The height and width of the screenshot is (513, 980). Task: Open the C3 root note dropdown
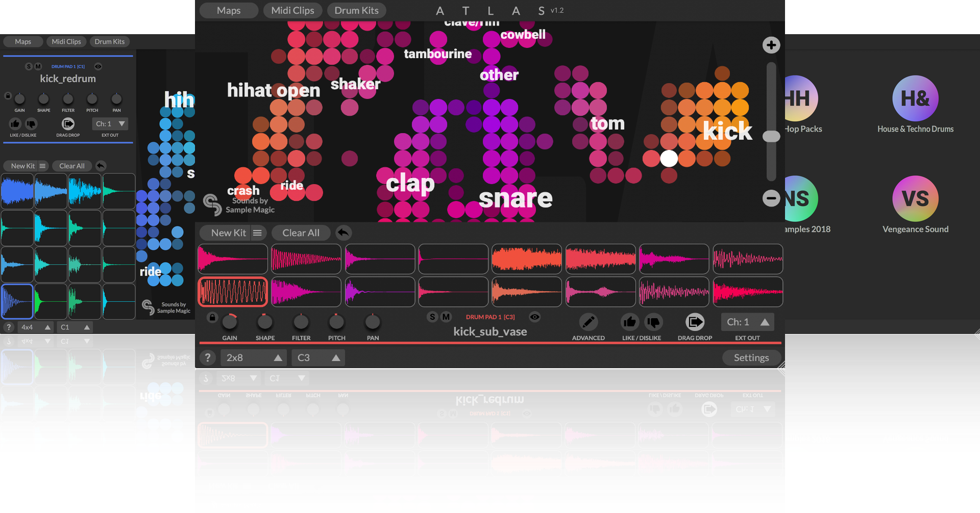pyautogui.click(x=318, y=357)
